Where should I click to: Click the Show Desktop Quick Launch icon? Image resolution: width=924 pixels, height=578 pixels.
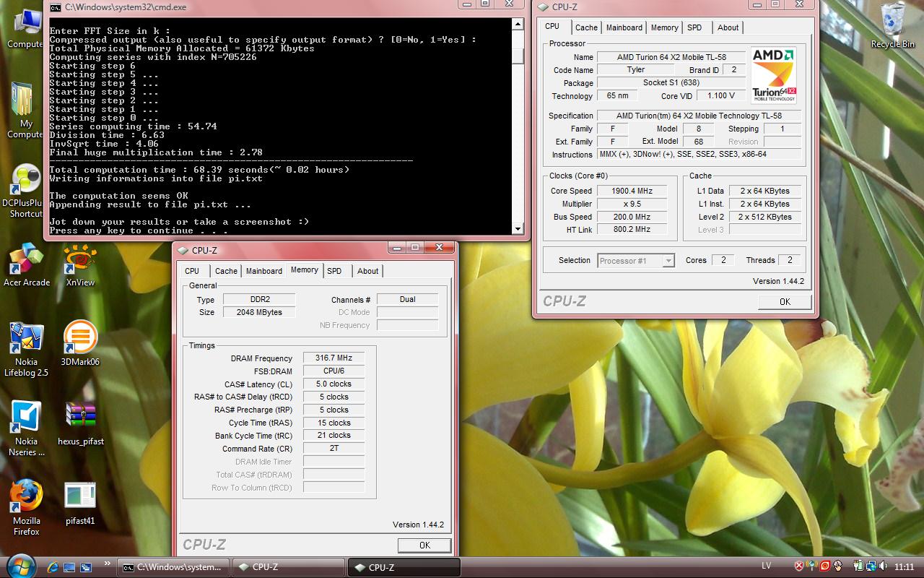pos(69,567)
